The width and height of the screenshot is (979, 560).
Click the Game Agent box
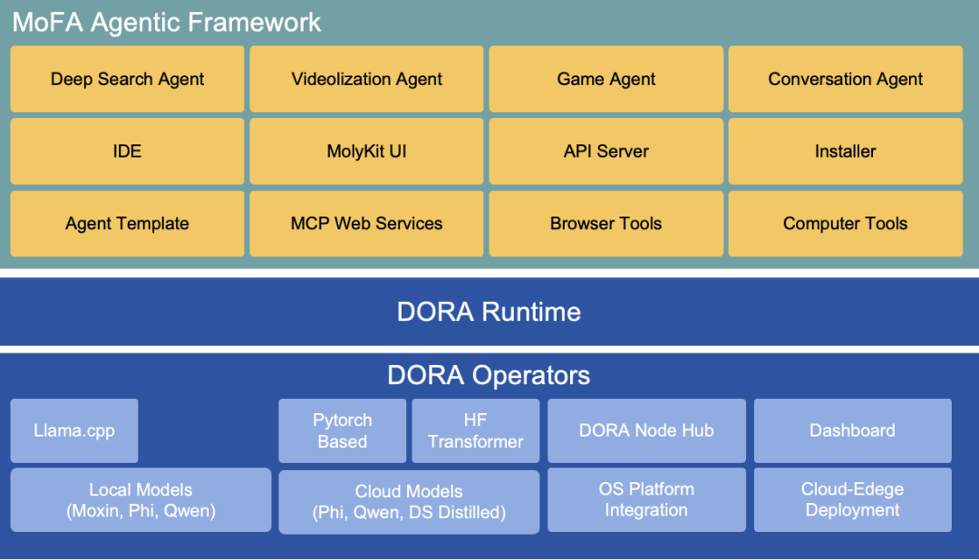pos(606,79)
